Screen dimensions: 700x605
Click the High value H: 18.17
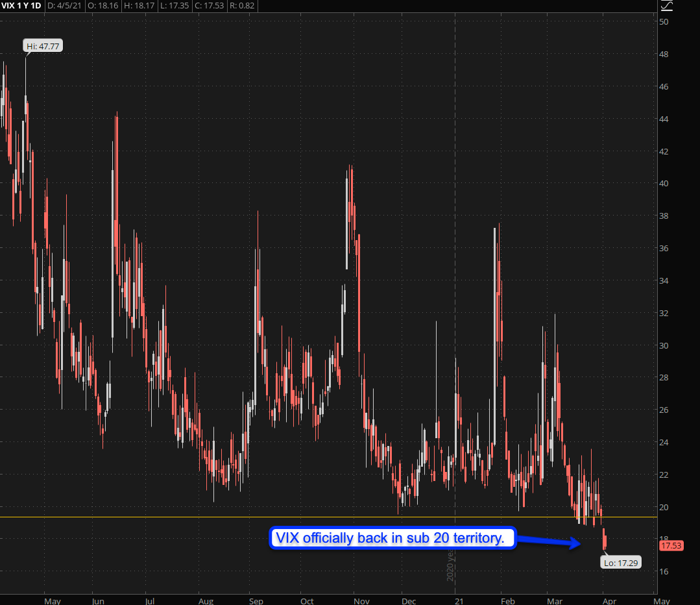tap(138, 6)
